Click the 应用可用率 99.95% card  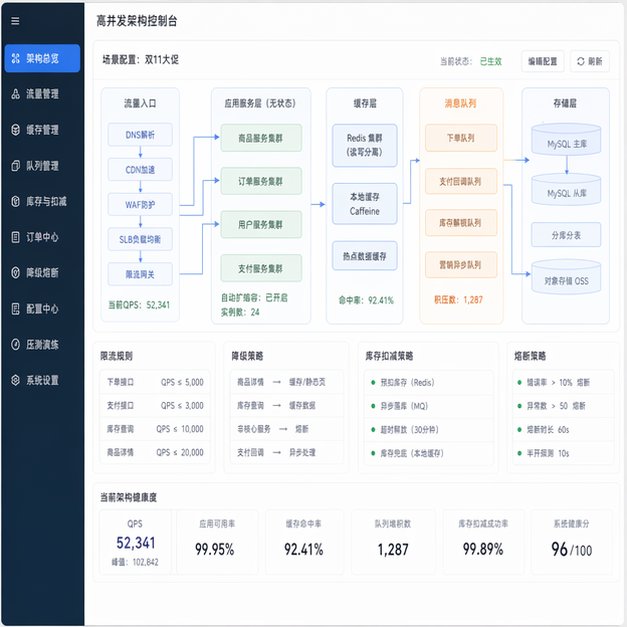click(217, 542)
